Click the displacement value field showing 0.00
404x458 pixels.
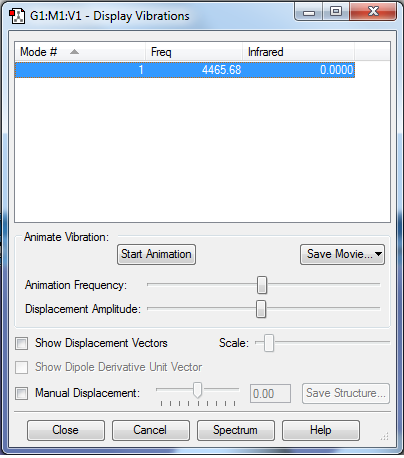270,394
